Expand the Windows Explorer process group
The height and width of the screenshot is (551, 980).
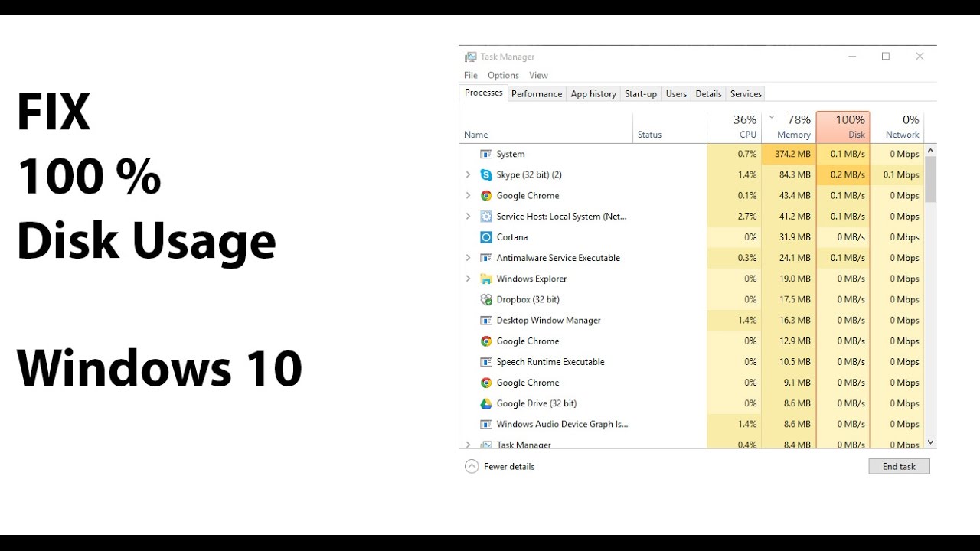(x=469, y=279)
